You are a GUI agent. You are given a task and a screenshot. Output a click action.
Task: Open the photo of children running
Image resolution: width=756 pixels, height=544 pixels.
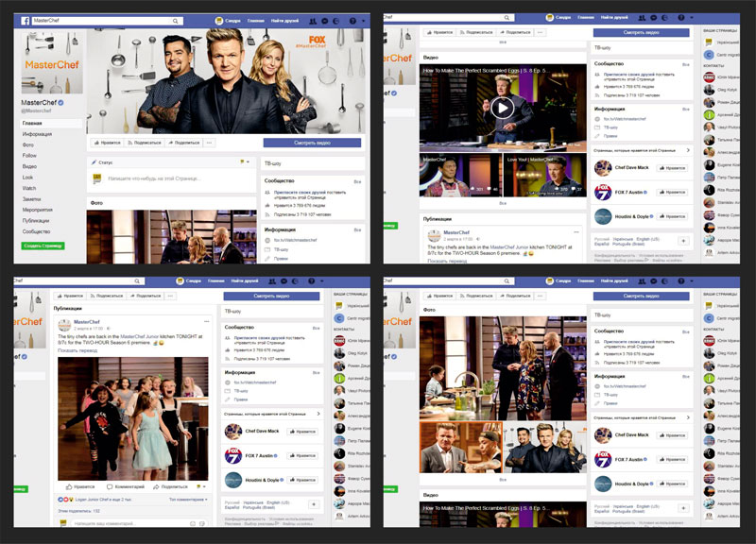(133, 418)
